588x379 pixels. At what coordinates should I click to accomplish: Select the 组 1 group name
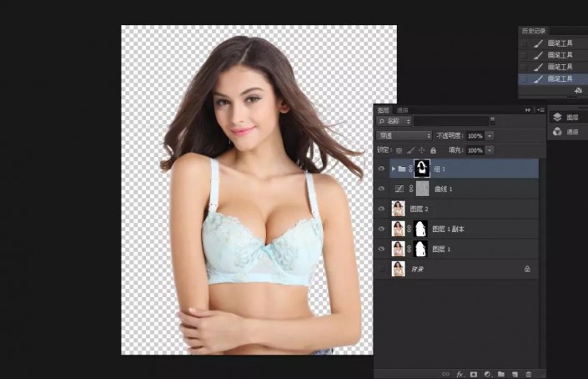pos(440,169)
